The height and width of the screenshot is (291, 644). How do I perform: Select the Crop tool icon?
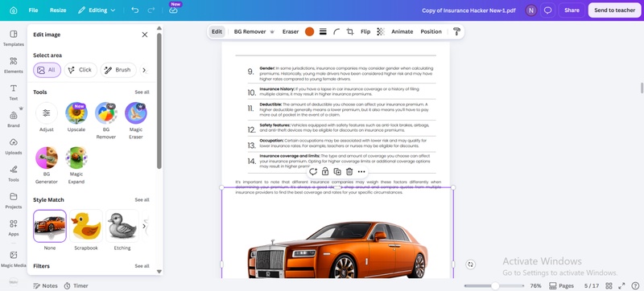(x=350, y=31)
